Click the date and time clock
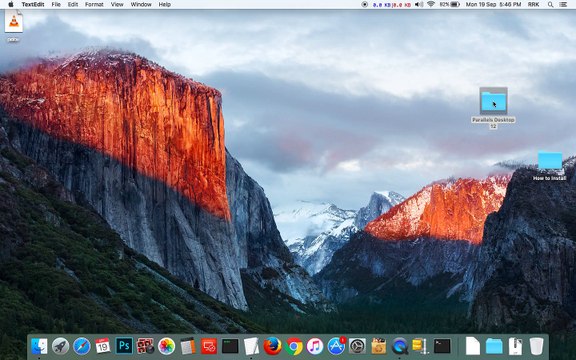Image resolution: width=576 pixels, height=360 pixels. pos(493,4)
